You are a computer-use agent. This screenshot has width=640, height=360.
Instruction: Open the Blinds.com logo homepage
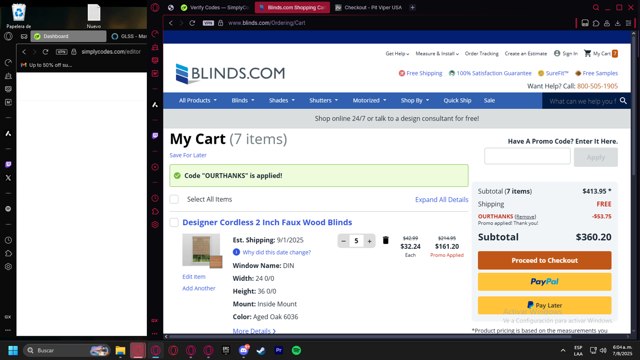(230, 73)
